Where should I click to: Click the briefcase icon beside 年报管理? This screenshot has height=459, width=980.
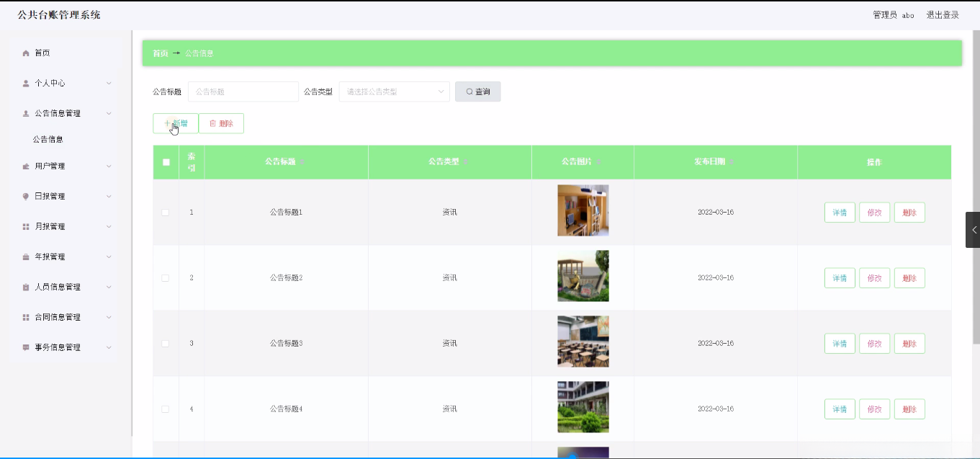pyautogui.click(x=26, y=257)
